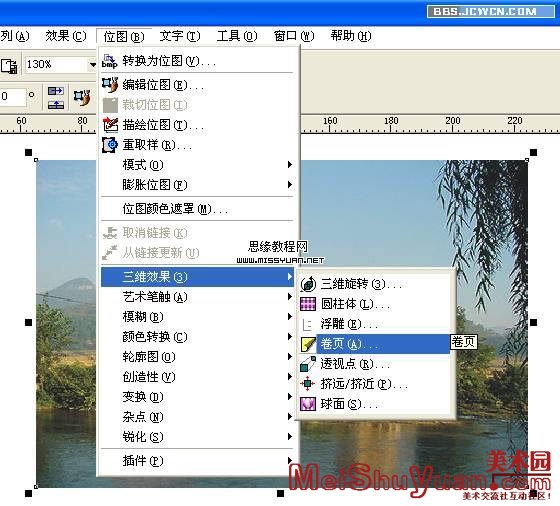Click the toolbar edit bitmap button
The image size is (560, 506).
82,97
